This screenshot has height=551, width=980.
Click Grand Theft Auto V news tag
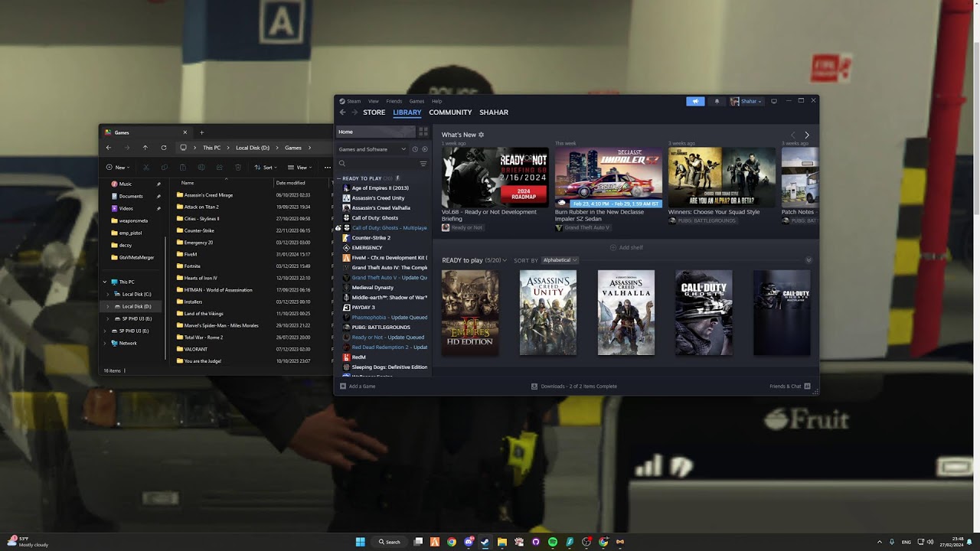point(582,228)
